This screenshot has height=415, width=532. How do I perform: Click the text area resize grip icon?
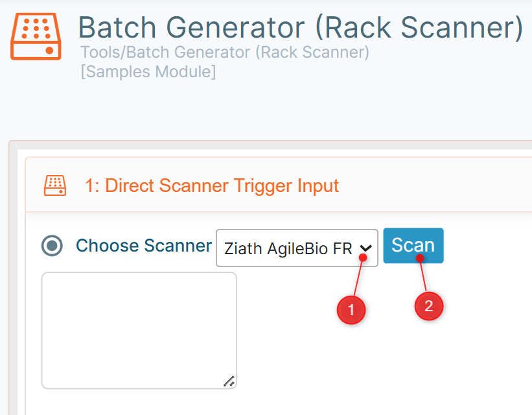[x=229, y=381]
